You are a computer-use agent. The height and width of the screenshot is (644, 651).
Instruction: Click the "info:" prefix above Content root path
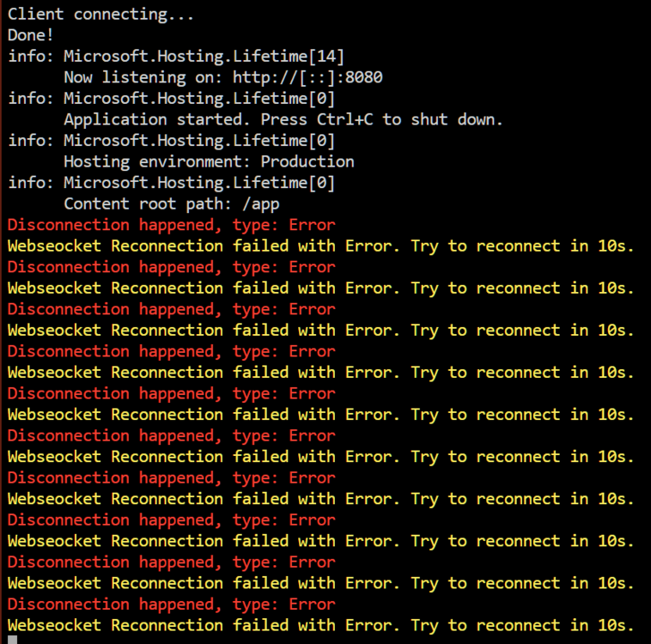(31, 183)
